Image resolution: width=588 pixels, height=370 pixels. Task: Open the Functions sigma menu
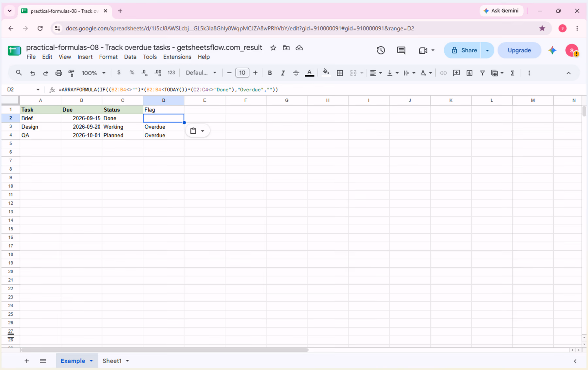(512, 73)
